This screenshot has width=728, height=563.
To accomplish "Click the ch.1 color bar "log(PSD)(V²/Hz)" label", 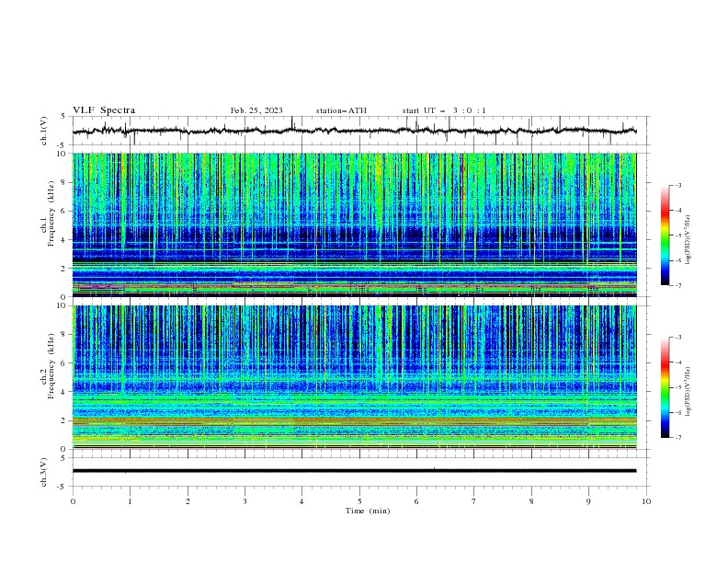I will point(688,240).
